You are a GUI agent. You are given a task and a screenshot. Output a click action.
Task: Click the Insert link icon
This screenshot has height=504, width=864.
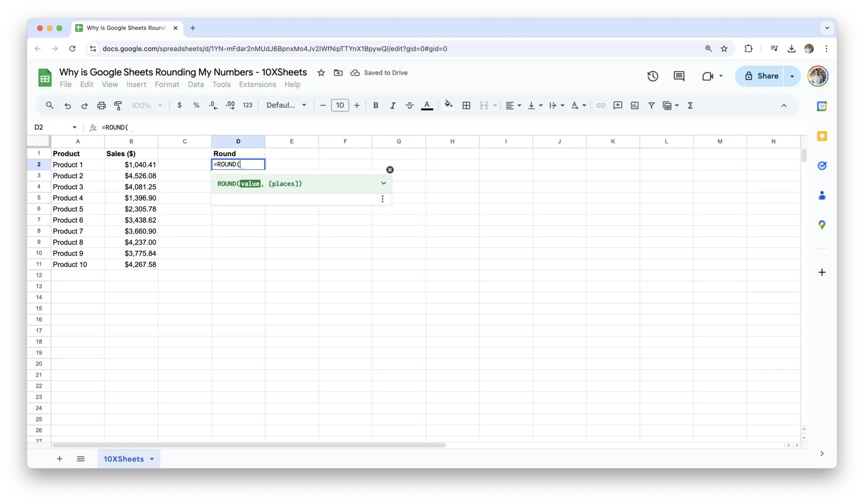click(x=601, y=105)
